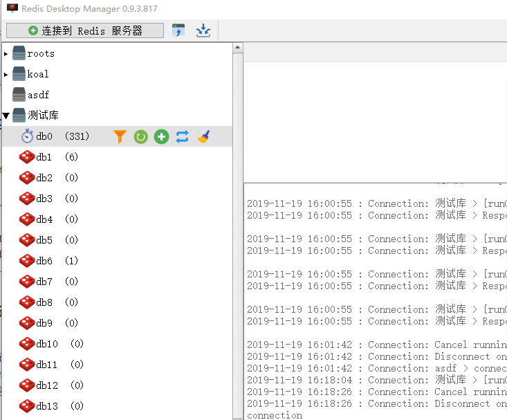The image size is (507, 420).
Task: Click the db2 red Redis icon
Action: tap(27, 178)
